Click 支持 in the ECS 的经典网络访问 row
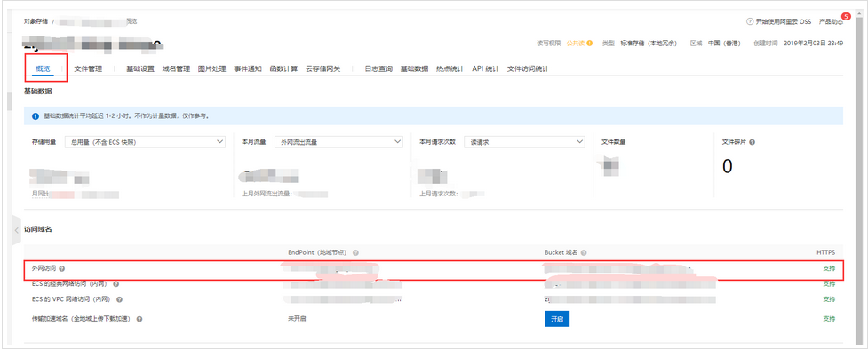This screenshot has width=868, height=350. [829, 284]
